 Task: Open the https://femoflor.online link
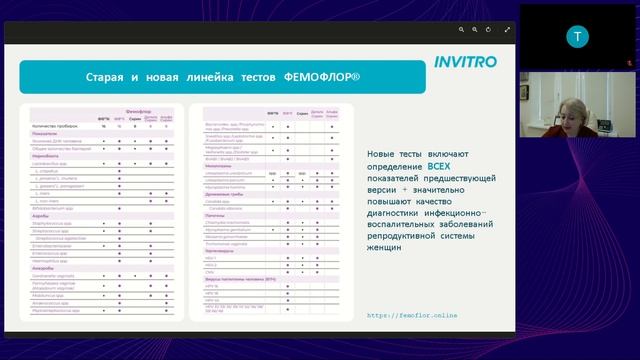(412, 316)
